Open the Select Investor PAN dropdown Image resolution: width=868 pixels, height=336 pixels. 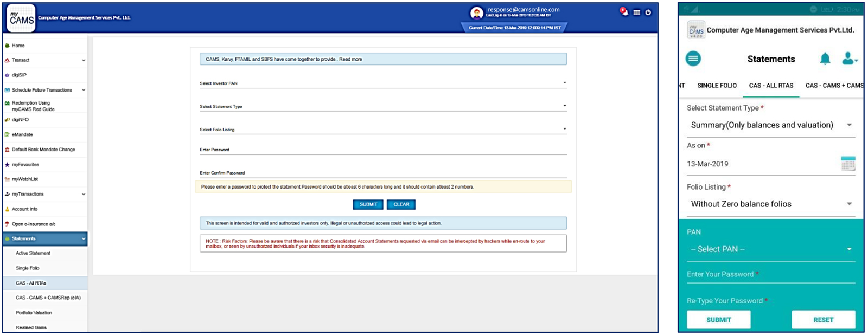[x=382, y=83]
